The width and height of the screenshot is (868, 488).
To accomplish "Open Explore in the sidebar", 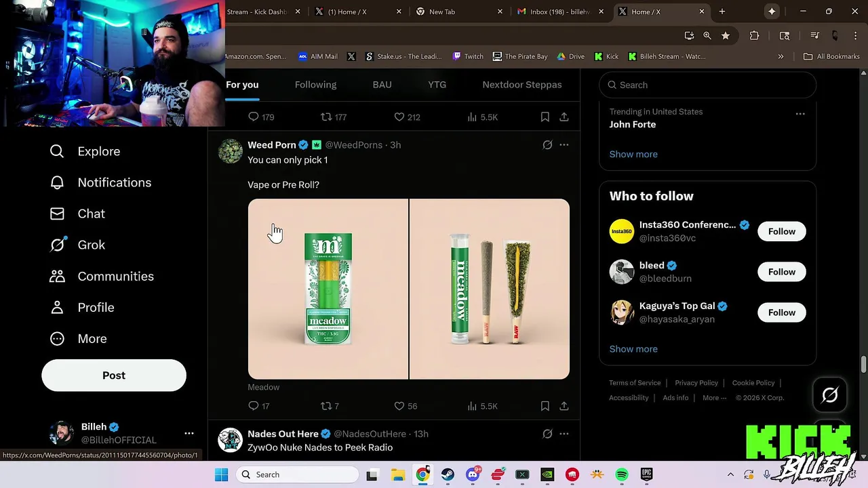I will [85, 151].
